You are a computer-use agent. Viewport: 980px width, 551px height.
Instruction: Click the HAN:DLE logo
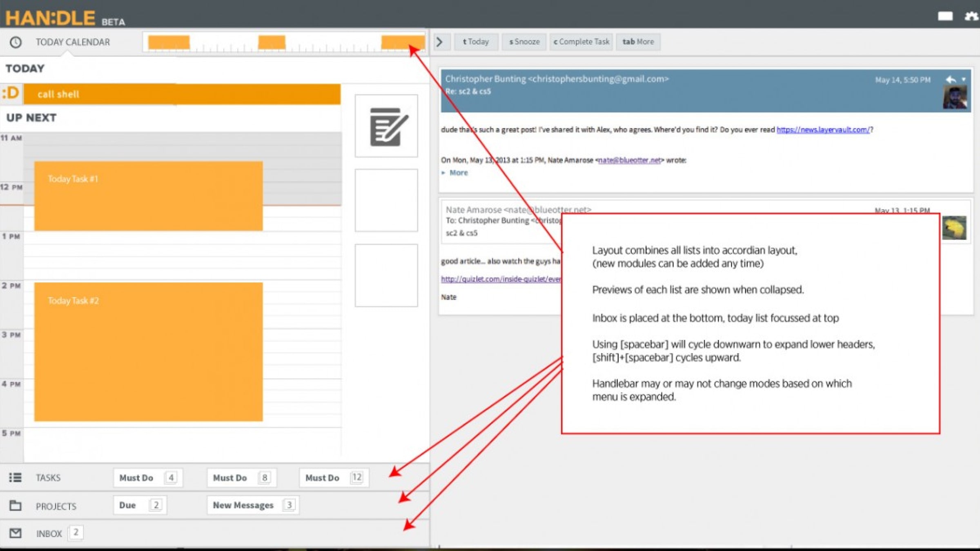coord(50,18)
